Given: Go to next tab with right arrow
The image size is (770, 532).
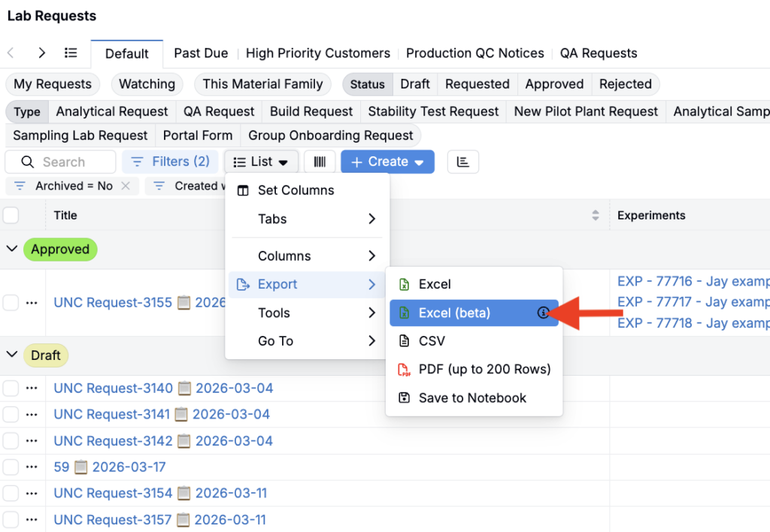Looking at the screenshot, I should (42, 53).
